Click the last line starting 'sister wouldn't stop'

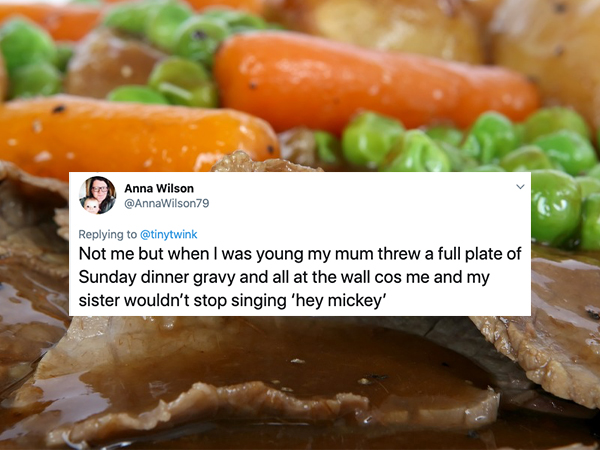pos(231,301)
